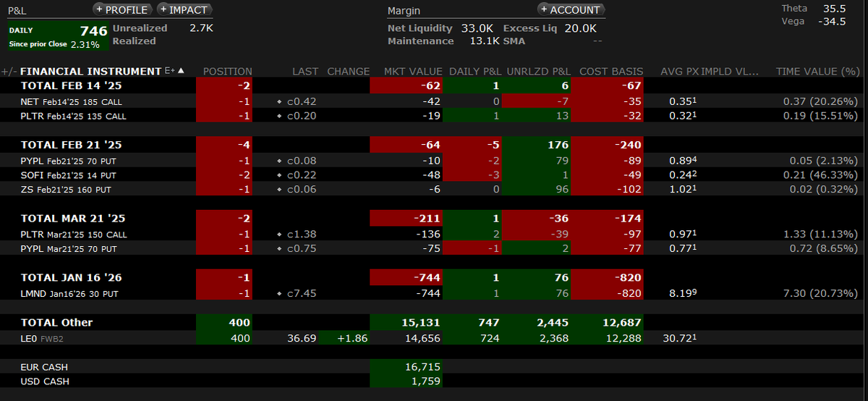The image size is (868, 401).
Task: Sort by the Change column header
Action: 349,71
